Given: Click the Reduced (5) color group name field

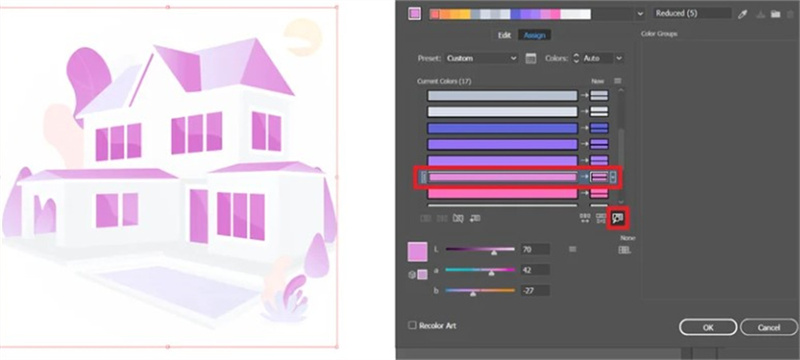Looking at the screenshot, I should pos(692,14).
